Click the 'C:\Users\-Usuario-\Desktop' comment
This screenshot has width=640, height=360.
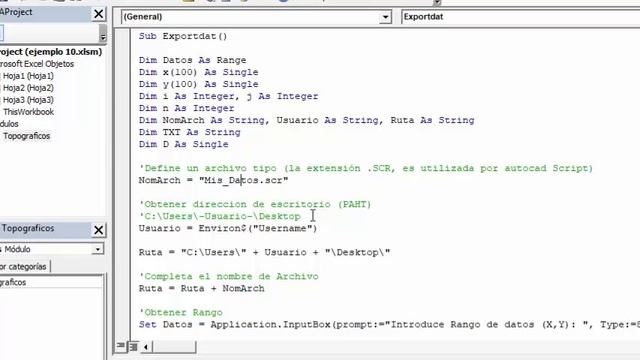pyautogui.click(x=220, y=216)
